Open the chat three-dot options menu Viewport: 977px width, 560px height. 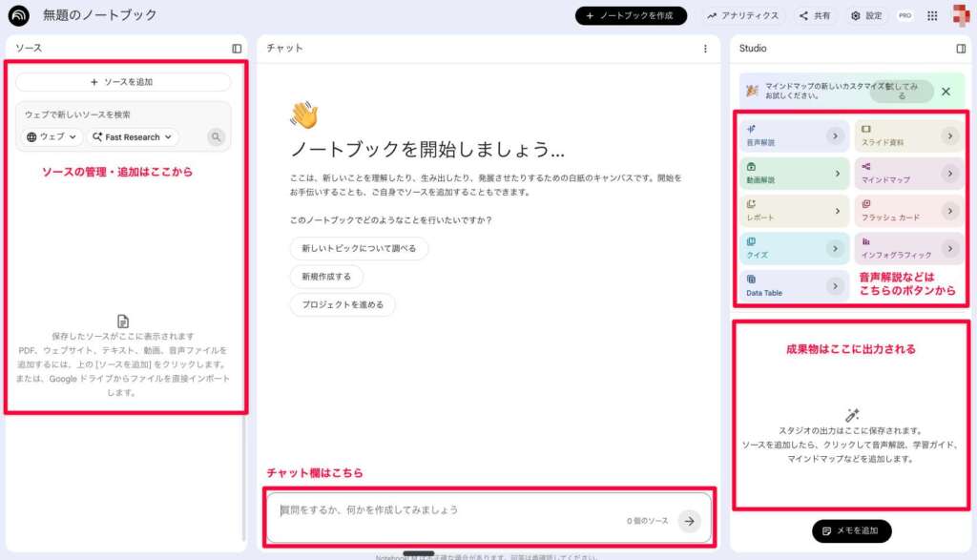(705, 49)
